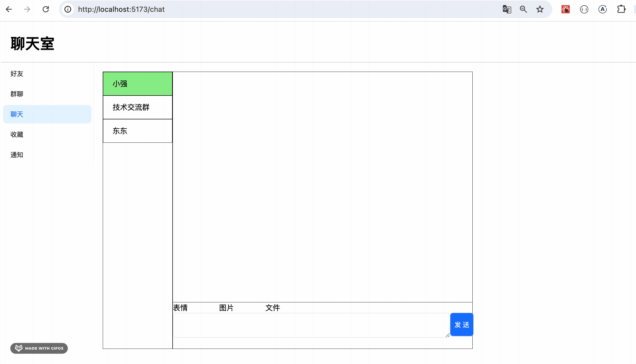Reload the chat page
This screenshot has height=364, width=636.
pos(46,9)
